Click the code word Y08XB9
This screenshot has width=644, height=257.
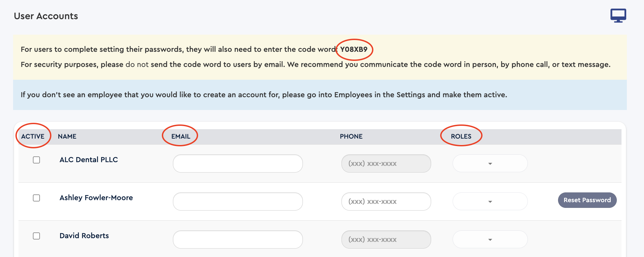coord(354,49)
